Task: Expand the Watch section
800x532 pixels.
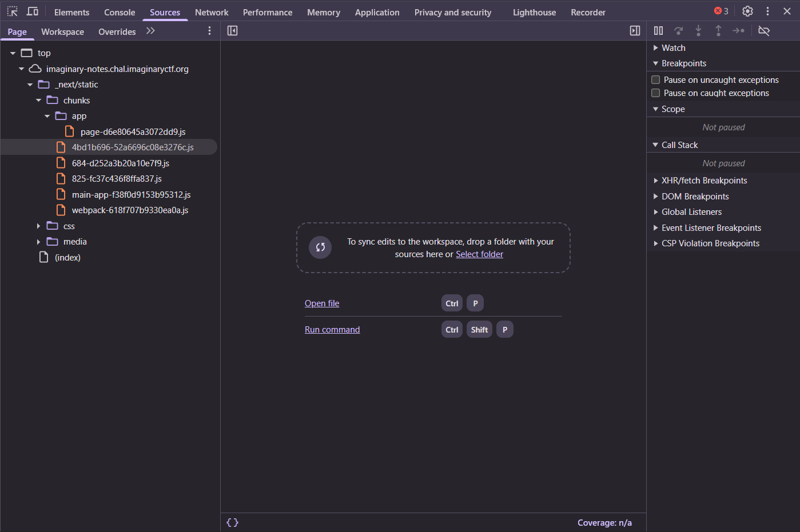Action: pos(673,48)
